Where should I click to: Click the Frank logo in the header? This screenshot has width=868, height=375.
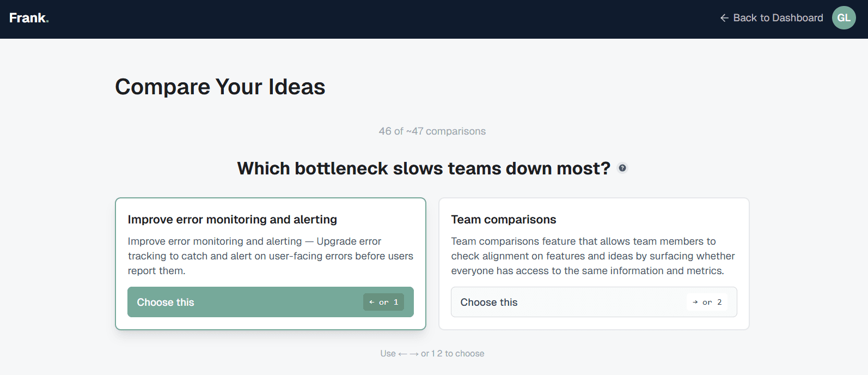pos(28,17)
